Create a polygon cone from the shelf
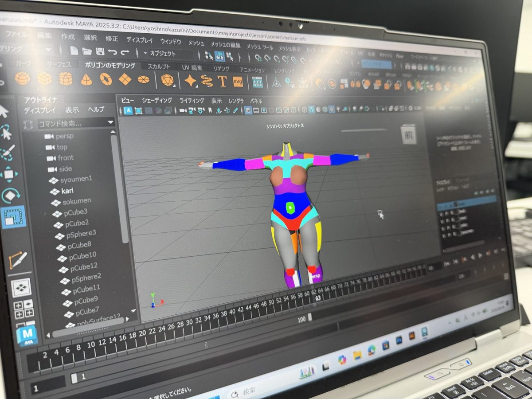The width and height of the screenshot is (532, 399). click(x=86, y=79)
